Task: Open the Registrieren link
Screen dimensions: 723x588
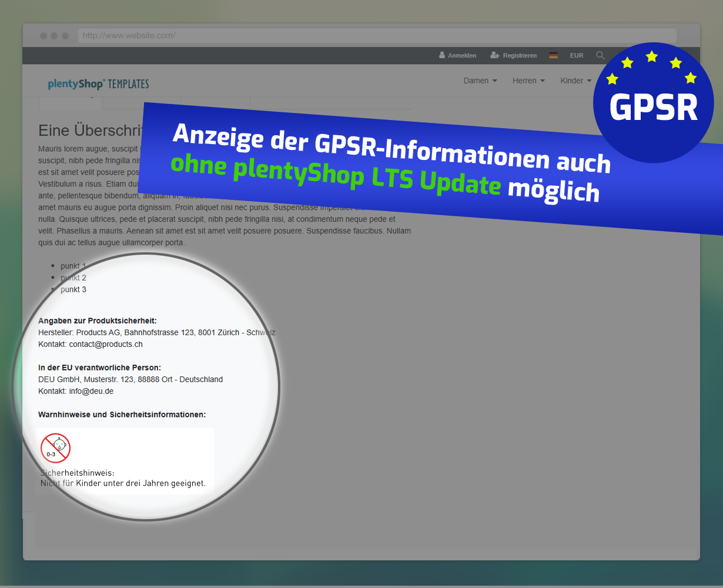Action: pos(520,55)
